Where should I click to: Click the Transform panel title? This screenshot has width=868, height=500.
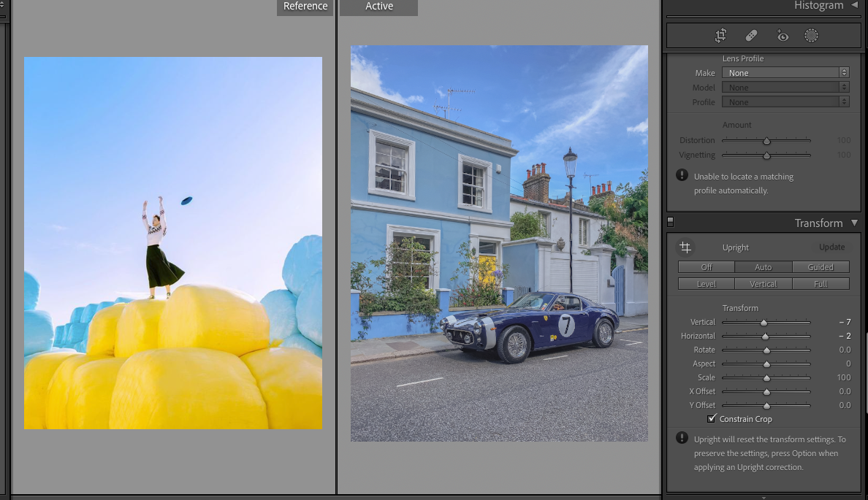click(x=818, y=223)
